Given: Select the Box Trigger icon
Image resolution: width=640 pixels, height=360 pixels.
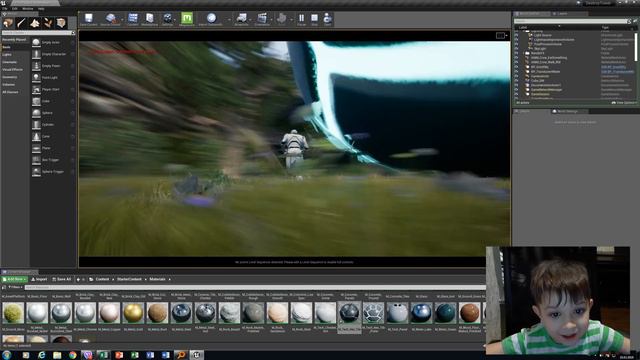Looking at the screenshot, I should point(36,160).
